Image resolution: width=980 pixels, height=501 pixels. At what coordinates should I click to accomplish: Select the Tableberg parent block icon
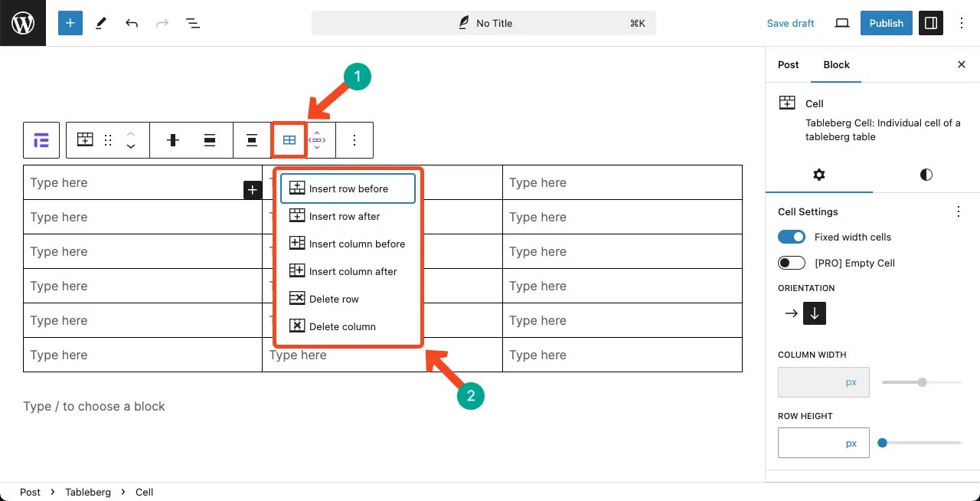[x=41, y=140]
